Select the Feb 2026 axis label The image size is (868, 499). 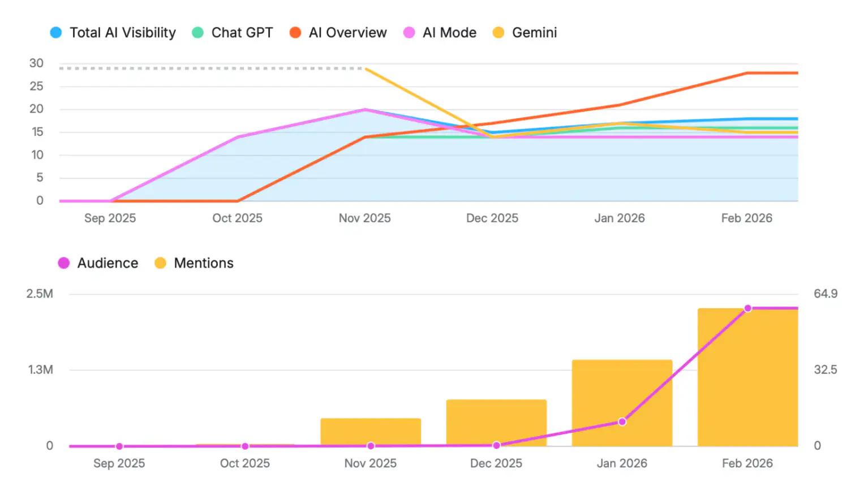point(747,218)
